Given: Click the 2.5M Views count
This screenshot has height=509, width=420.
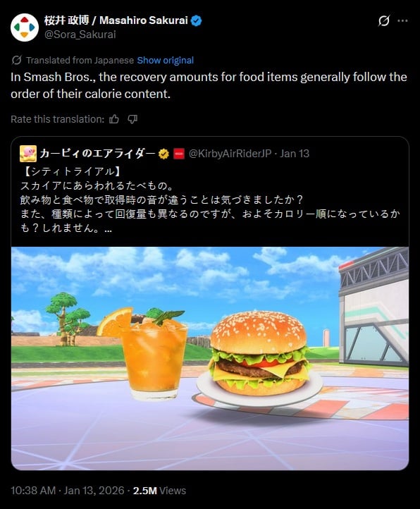Looking at the screenshot, I should pyautogui.click(x=159, y=491).
